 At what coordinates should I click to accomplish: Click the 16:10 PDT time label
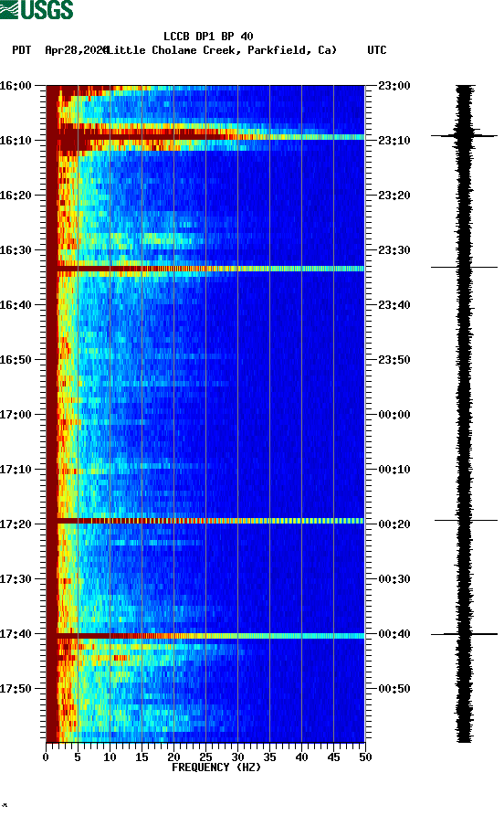click(16, 141)
